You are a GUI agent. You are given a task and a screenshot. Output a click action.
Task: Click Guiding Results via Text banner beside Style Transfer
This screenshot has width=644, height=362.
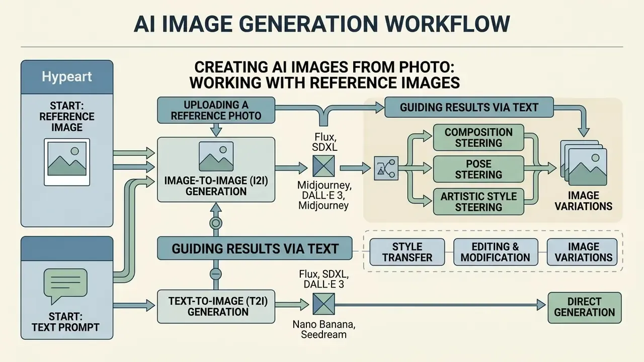255,248
